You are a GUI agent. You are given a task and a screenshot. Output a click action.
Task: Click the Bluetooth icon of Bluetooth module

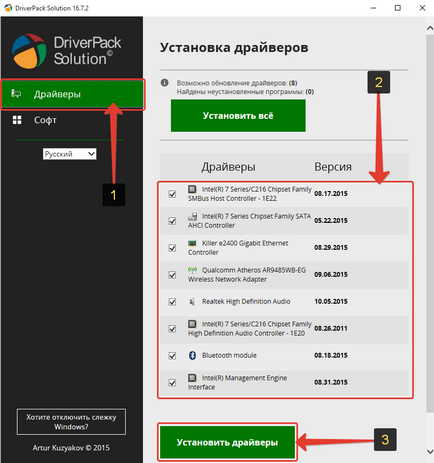pyautogui.click(x=192, y=355)
